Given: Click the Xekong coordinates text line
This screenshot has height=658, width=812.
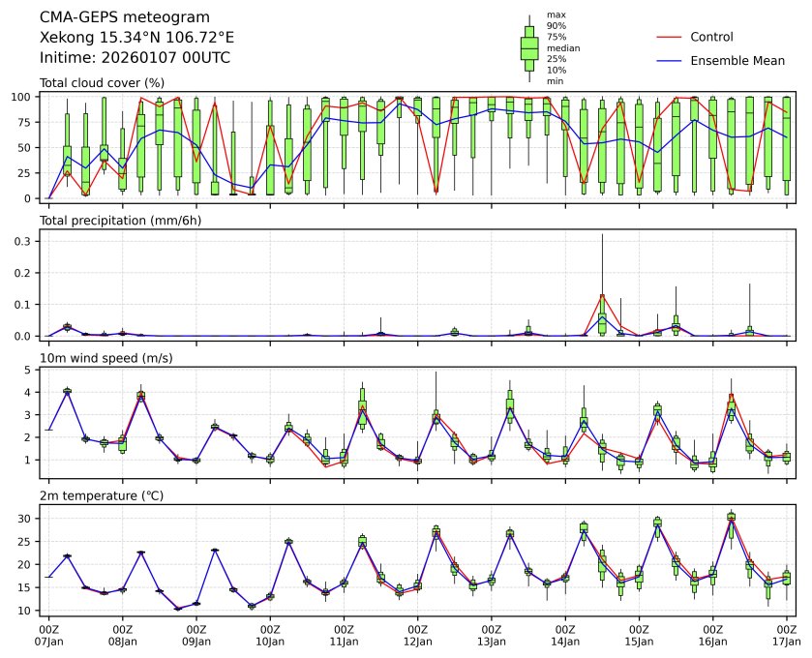Looking at the screenshot, I should click(x=136, y=38).
